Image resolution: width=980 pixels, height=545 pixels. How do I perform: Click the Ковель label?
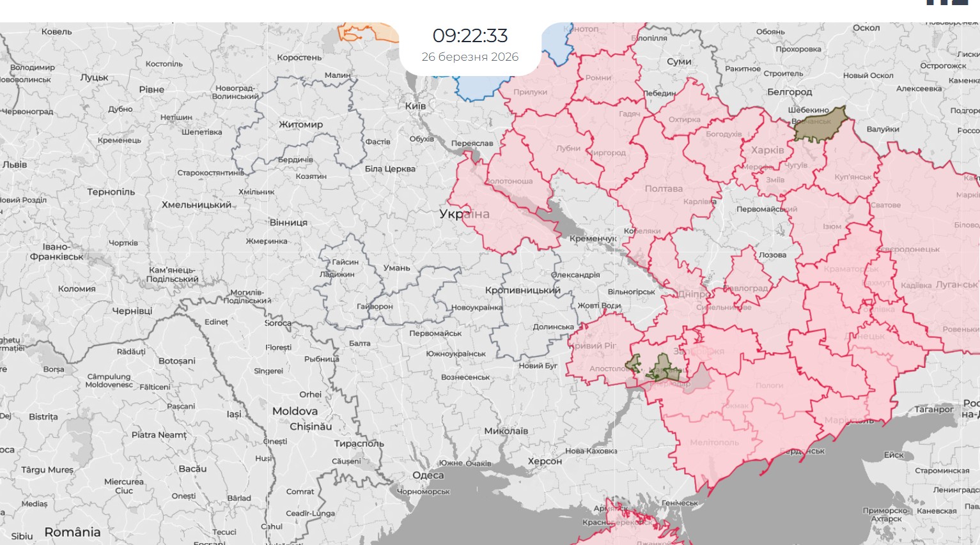(x=57, y=32)
